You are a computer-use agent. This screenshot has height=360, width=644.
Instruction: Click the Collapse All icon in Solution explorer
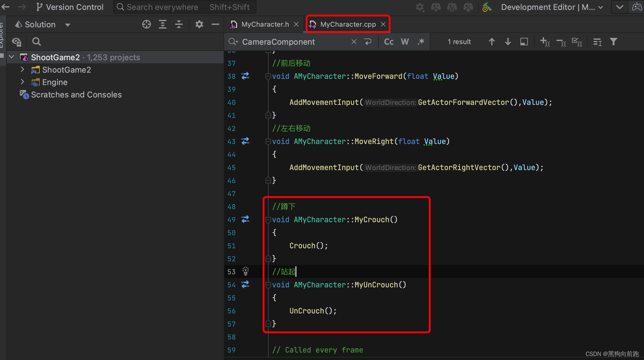179,24
